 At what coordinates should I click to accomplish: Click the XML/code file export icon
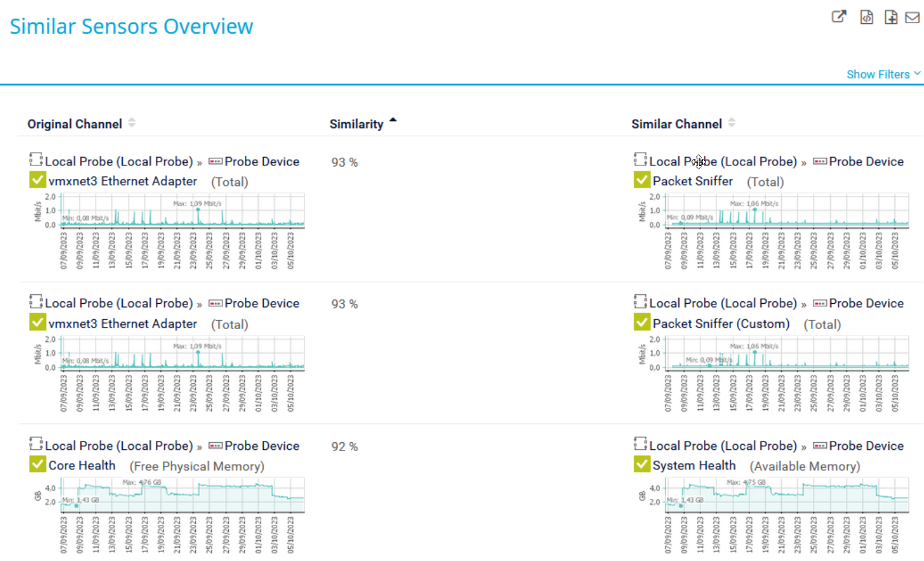pos(866,17)
